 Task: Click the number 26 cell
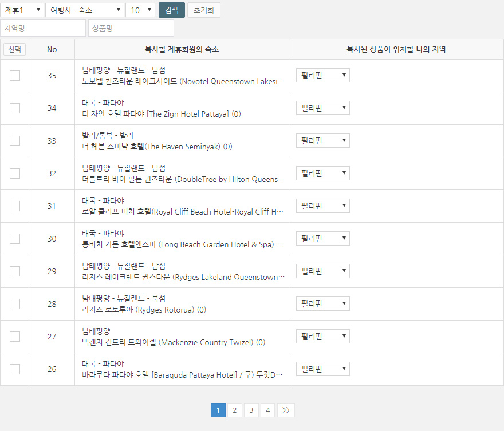(x=52, y=369)
